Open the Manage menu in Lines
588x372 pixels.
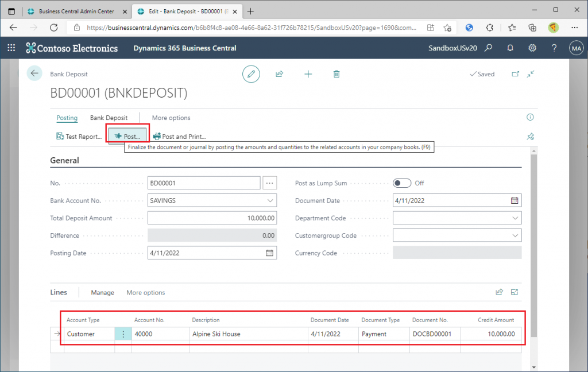(102, 293)
